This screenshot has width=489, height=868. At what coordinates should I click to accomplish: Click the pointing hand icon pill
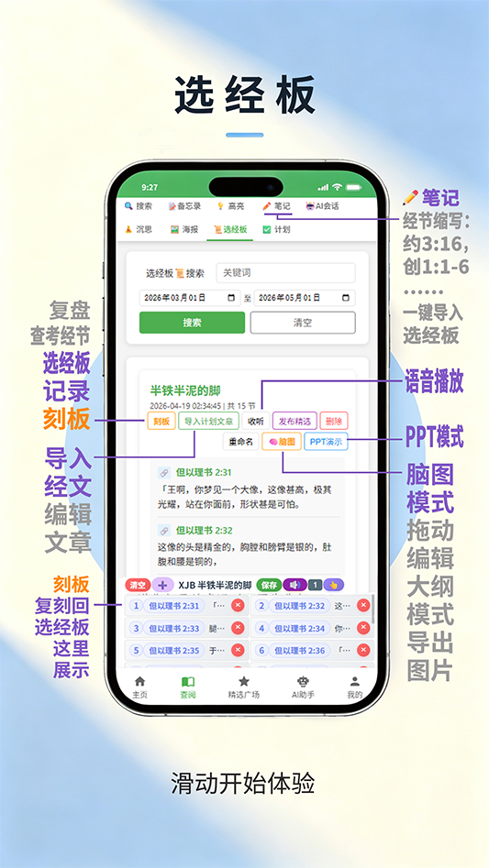point(334,585)
